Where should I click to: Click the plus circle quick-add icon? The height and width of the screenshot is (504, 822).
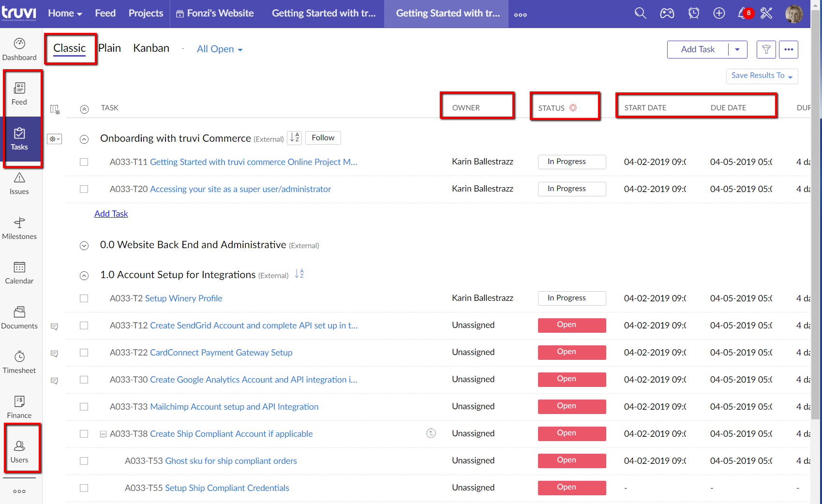point(719,13)
